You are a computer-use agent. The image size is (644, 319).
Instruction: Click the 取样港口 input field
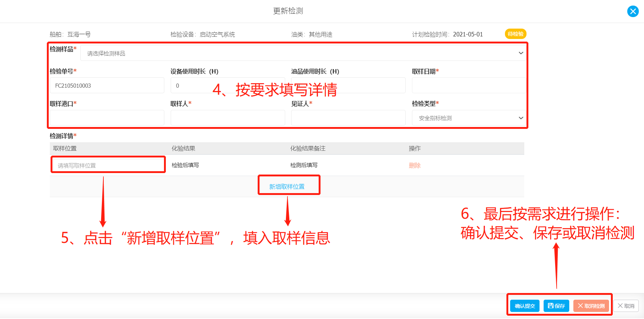(107, 118)
